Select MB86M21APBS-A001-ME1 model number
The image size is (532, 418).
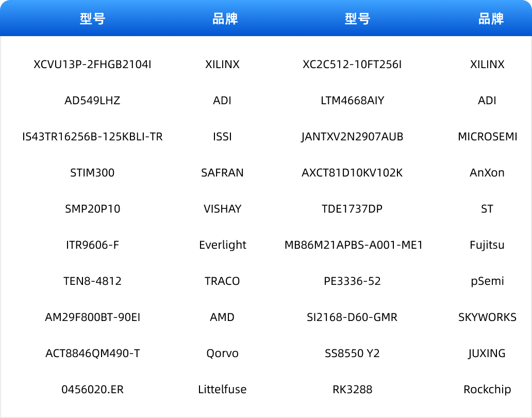353,245
